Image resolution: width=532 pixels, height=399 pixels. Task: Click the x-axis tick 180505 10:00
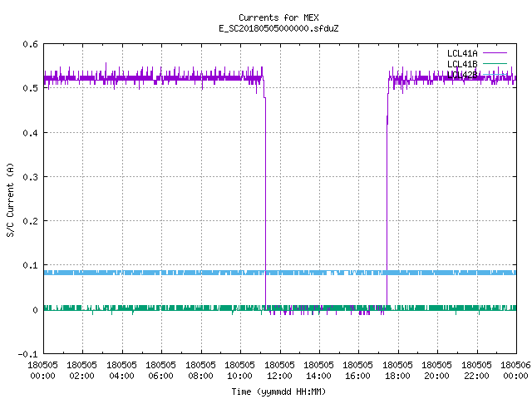tap(240, 370)
